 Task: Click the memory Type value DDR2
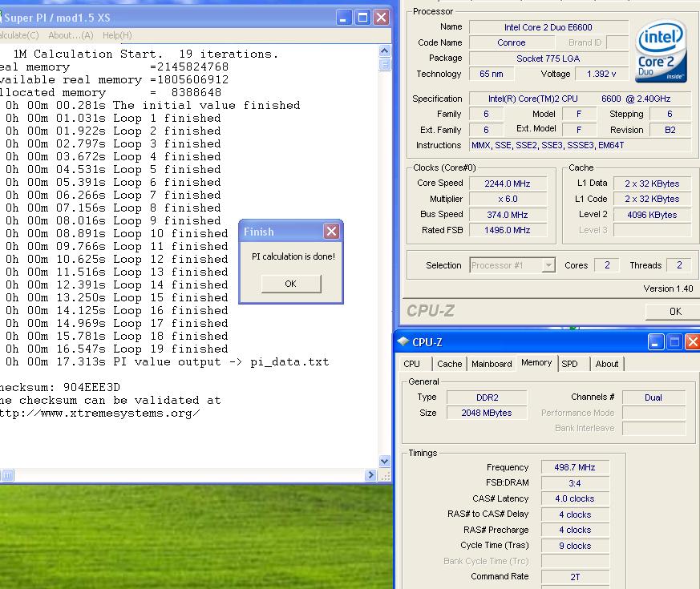487,397
